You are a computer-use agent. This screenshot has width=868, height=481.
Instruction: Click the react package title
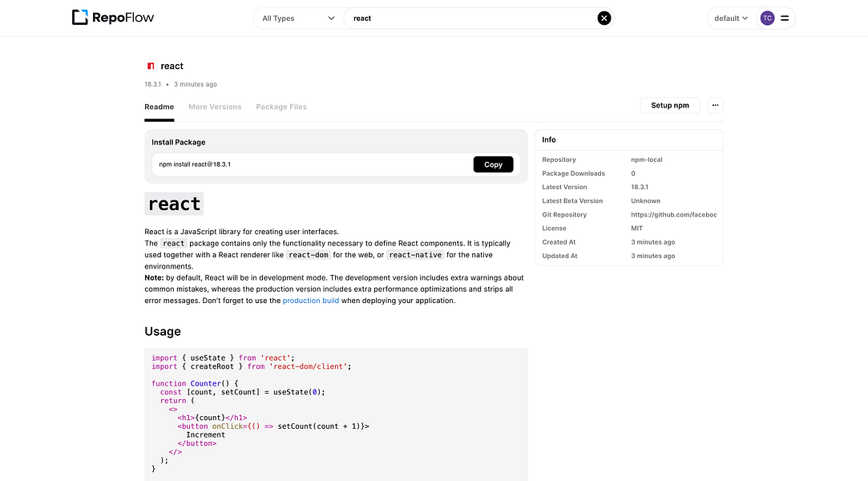[x=172, y=66]
